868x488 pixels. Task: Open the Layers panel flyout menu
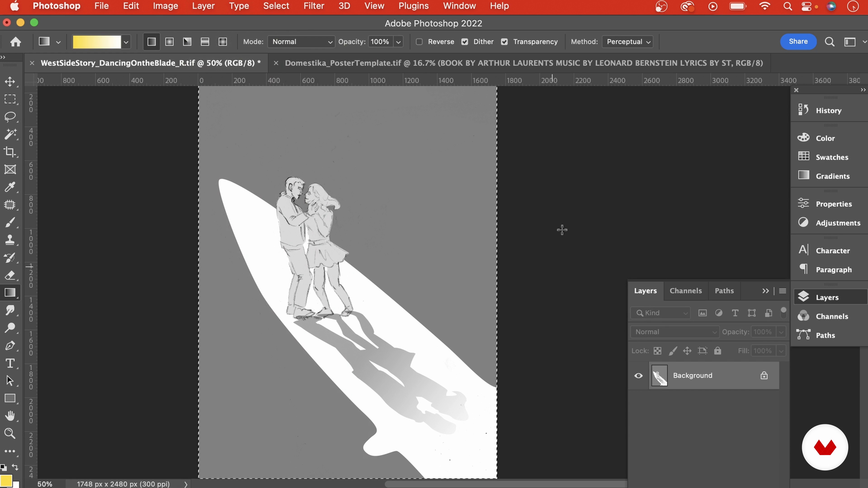[783, 291]
